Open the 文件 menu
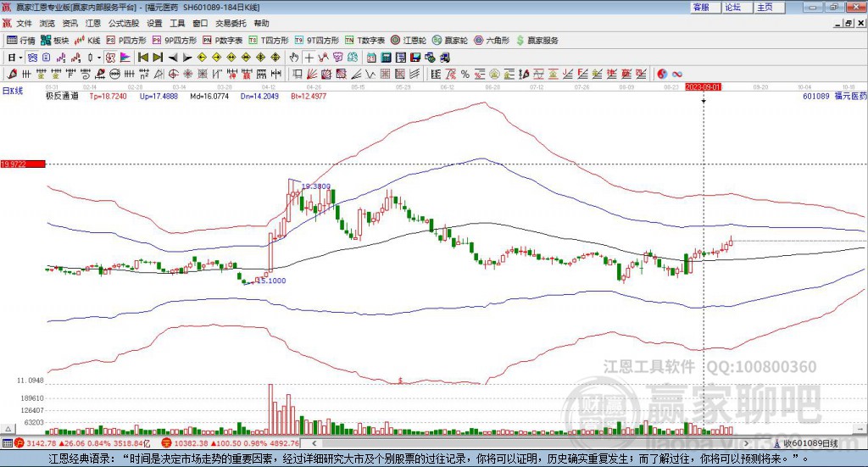Image resolution: width=868 pixels, height=467 pixels. (x=25, y=23)
